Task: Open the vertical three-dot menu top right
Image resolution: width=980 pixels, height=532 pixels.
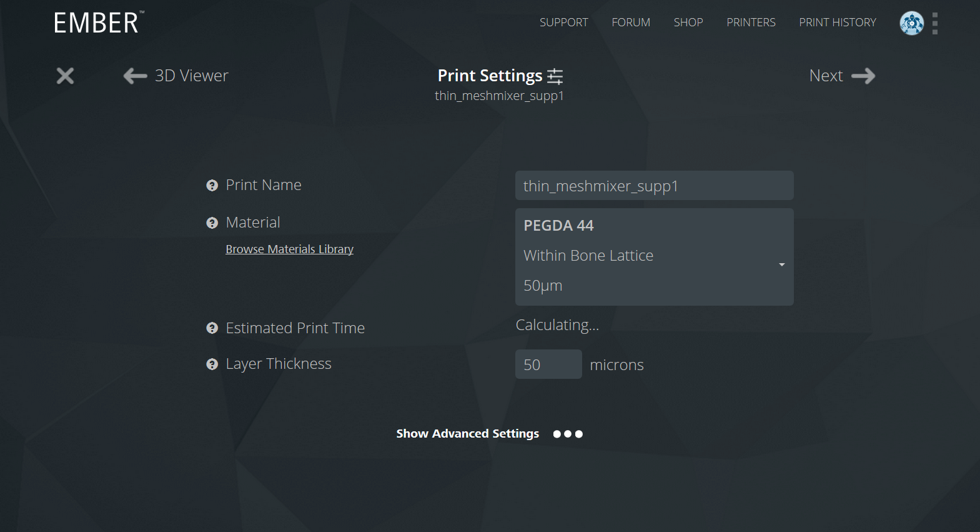Action: coord(935,23)
